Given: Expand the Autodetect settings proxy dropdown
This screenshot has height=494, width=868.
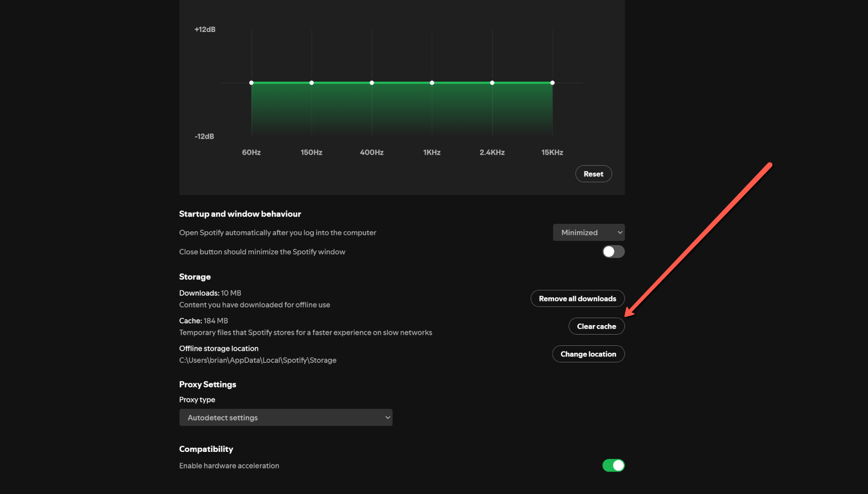Looking at the screenshot, I should click(x=286, y=417).
